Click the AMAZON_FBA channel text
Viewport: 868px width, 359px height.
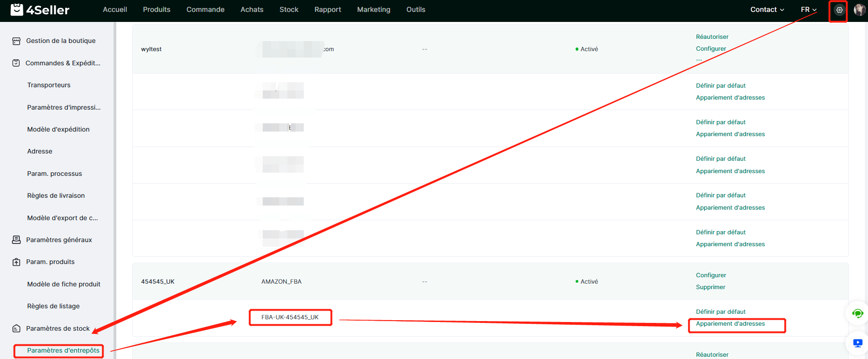point(281,281)
